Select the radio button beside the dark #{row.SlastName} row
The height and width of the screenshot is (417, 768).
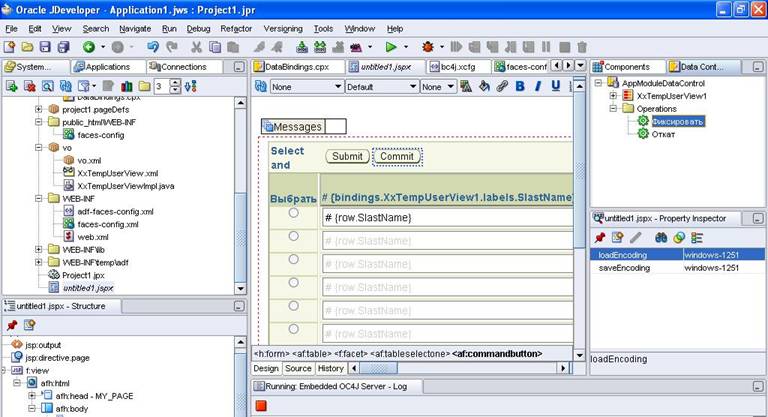pos(293,213)
